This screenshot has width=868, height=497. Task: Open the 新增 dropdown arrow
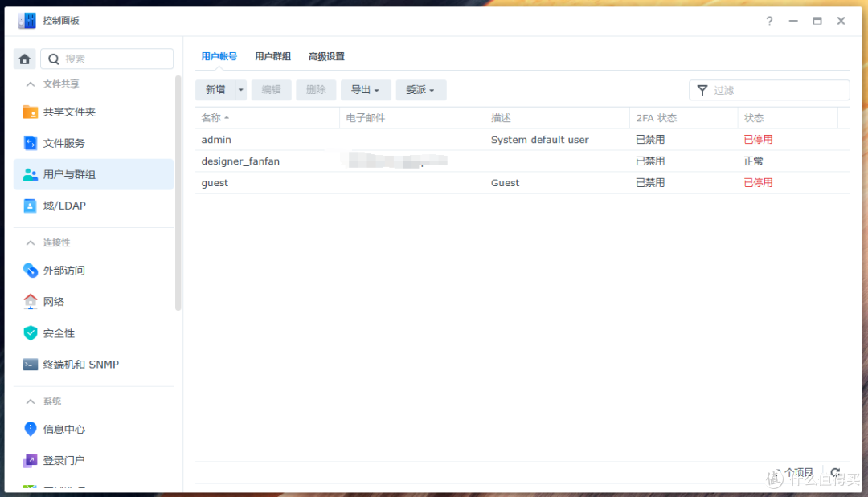click(x=241, y=90)
